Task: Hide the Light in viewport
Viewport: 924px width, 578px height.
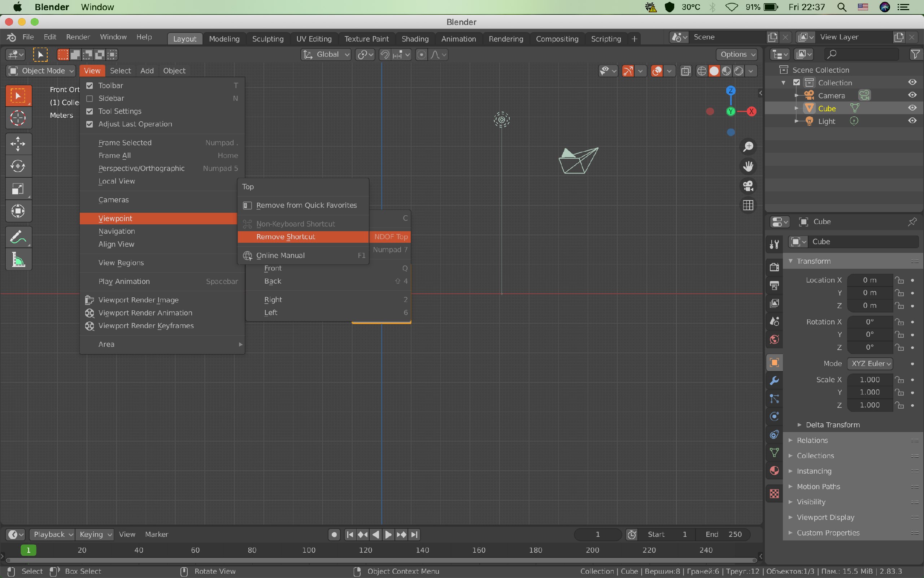Action: click(912, 121)
